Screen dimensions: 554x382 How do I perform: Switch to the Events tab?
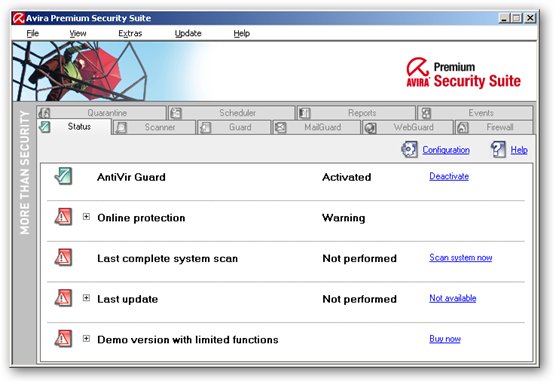(476, 113)
